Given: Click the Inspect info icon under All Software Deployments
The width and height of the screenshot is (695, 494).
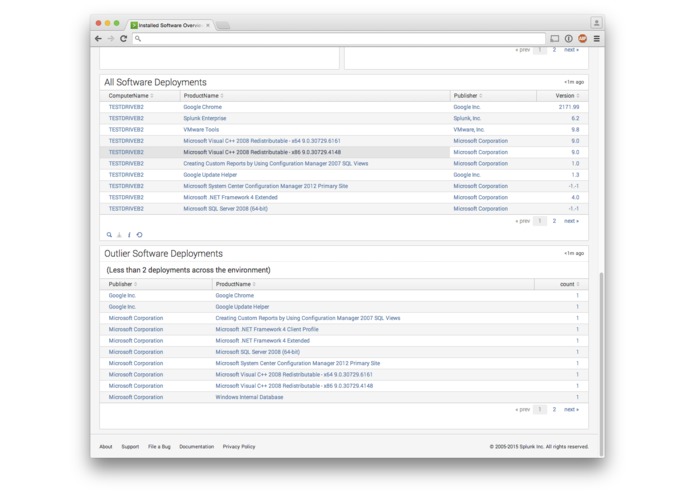Looking at the screenshot, I should click(x=129, y=235).
